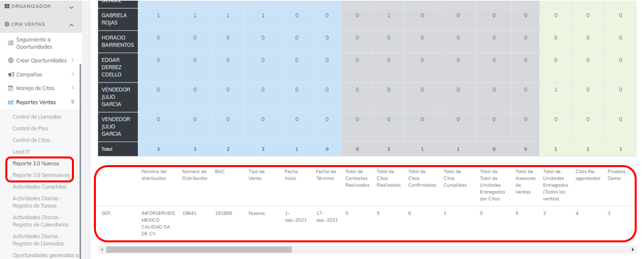Viewport: 644px width, 259px height.
Task: Click the Reportes Ventas chart icon
Action: (11, 103)
